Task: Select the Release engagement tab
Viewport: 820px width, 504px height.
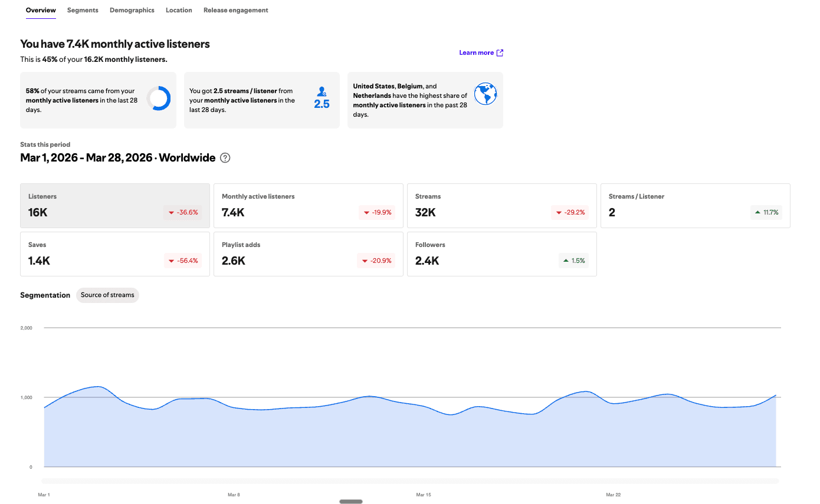Action: click(236, 10)
